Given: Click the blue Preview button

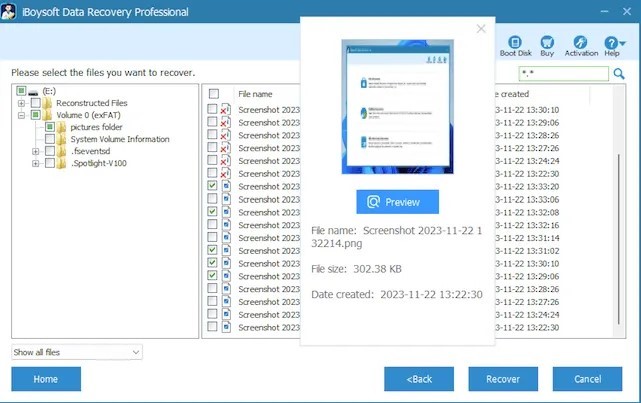Looking at the screenshot, I should 397,202.
